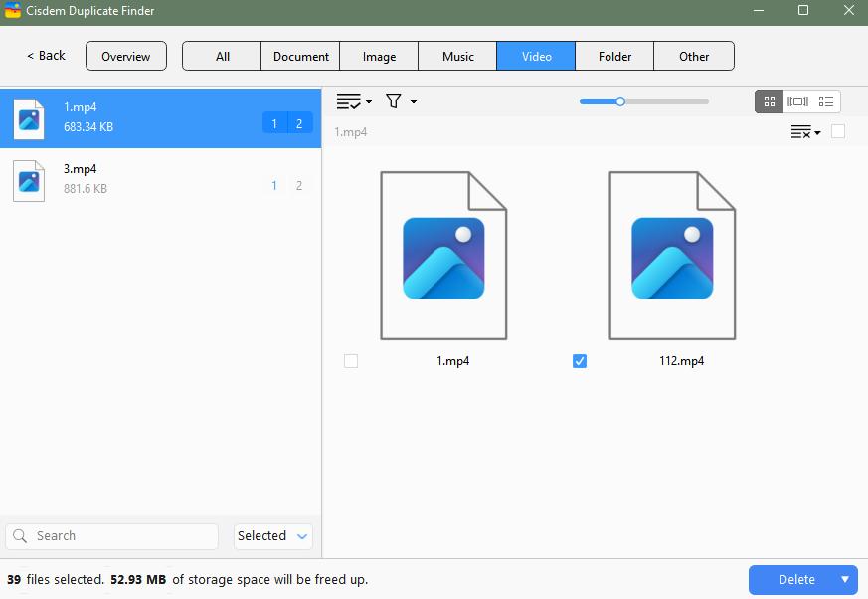The height and width of the screenshot is (599, 868).
Task: Check the checkbox under 1.mp4 preview
Action: [350, 361]
